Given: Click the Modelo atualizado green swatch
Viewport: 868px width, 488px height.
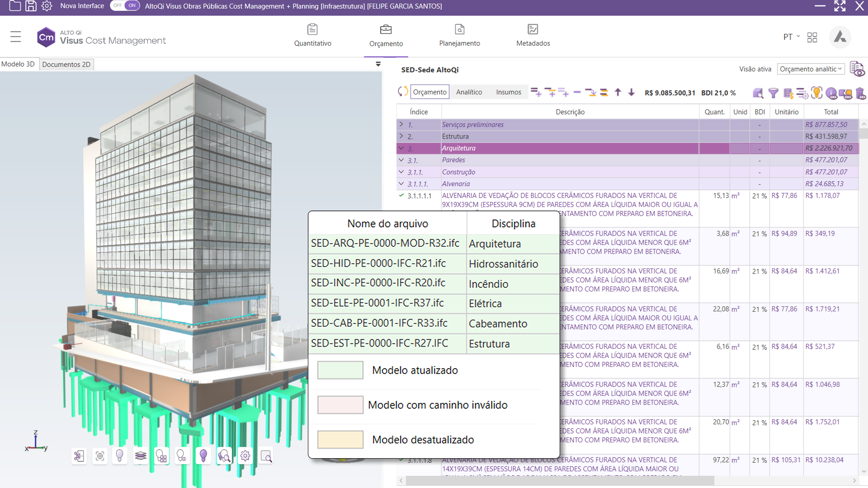Looking at the screenshot, I should pyautogui.click(x=340, y=370).
